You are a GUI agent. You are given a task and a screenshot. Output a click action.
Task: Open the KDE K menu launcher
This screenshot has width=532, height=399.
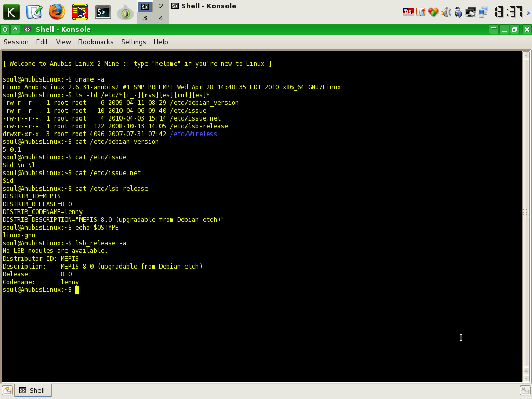pos(11,12)
